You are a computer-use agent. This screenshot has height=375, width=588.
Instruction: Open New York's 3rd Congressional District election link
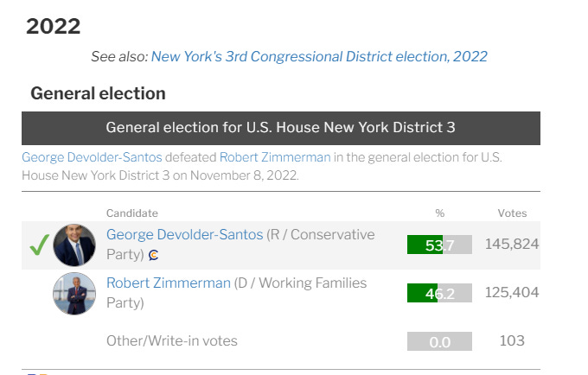[319, 56]
